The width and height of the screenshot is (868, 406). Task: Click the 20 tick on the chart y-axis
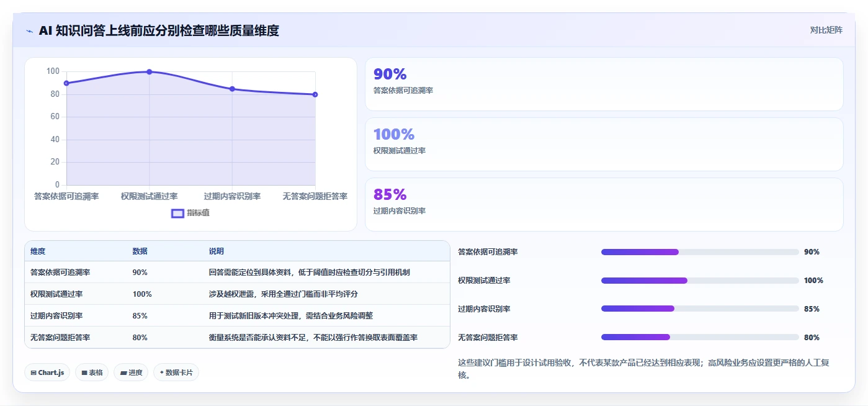click(55, 162)
